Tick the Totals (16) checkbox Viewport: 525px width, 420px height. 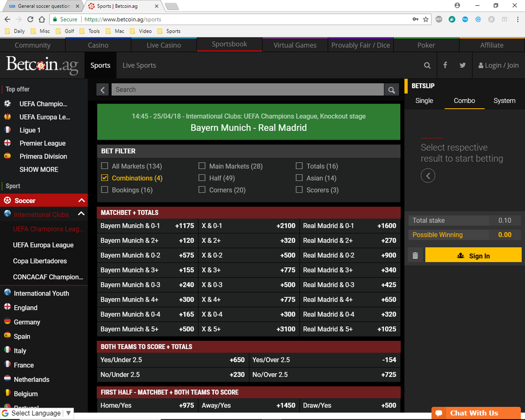[299, 166]
